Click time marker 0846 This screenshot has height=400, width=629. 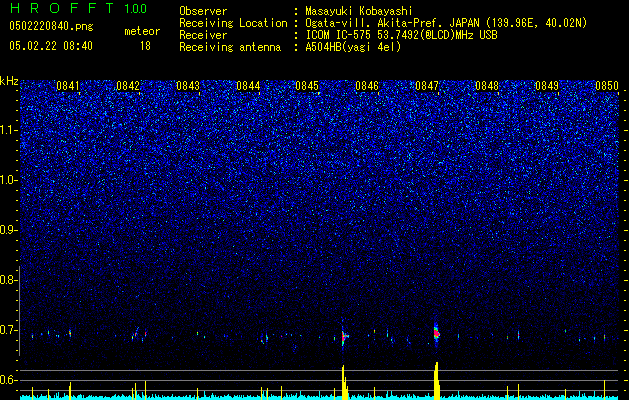(x=367, y=86)
